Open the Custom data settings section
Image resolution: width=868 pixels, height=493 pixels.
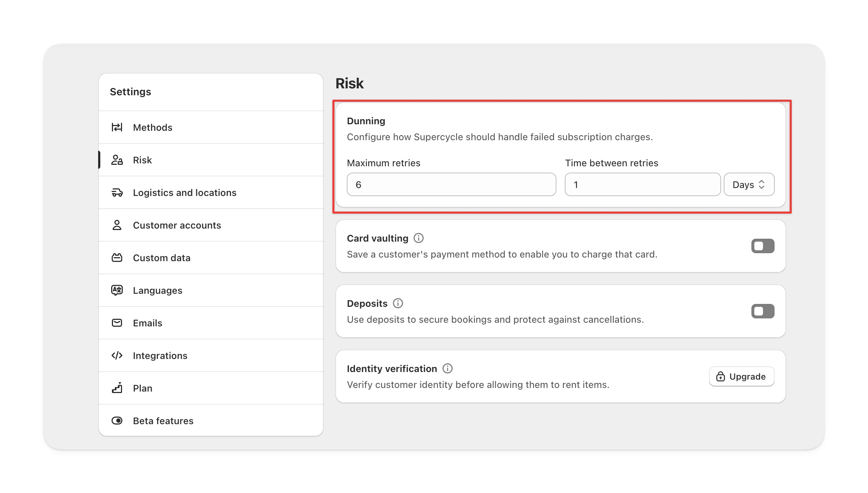tap(162, 258)
